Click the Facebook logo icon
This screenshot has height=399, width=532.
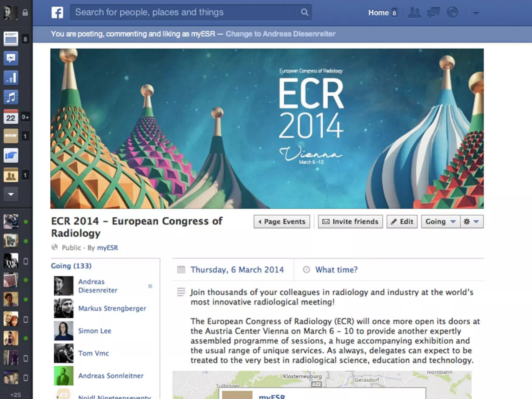(57, 12)
